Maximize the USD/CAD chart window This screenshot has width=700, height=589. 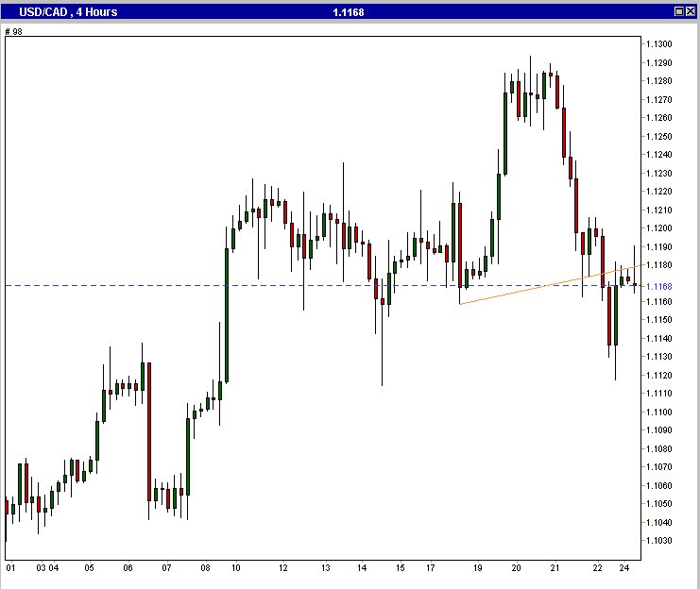coord(678,11)
